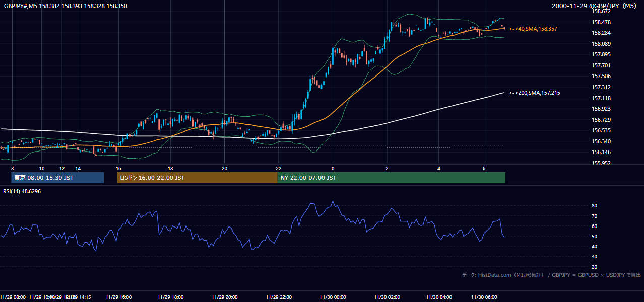Click the 11/29 22:00 bottom time label
The height and width of the screenshot is (302, 644).
[279, 297]
